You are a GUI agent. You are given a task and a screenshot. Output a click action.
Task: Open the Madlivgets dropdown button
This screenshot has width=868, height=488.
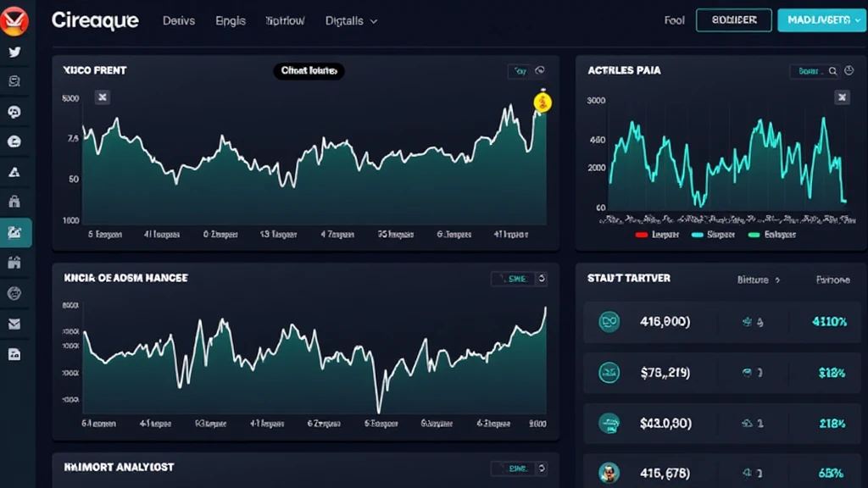click(818, 20)
